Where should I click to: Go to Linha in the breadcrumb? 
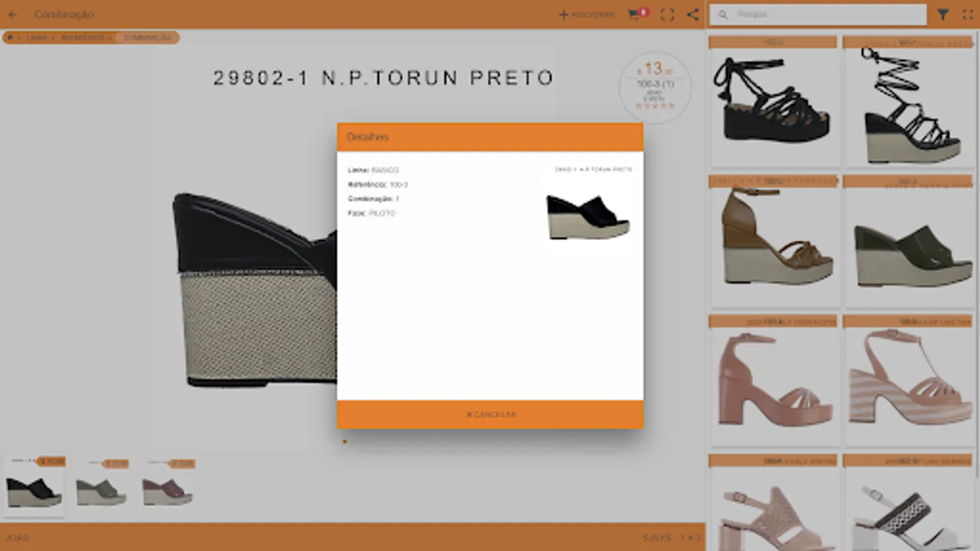37,37
